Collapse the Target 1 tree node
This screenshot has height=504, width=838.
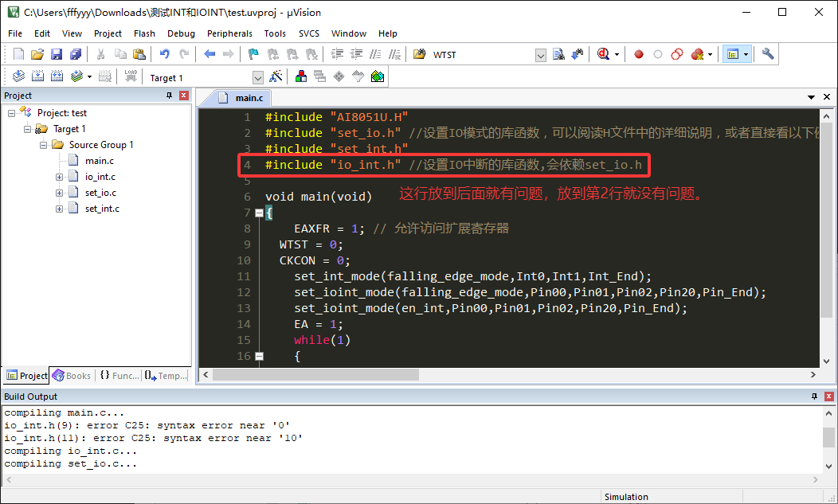pos(27,129)
